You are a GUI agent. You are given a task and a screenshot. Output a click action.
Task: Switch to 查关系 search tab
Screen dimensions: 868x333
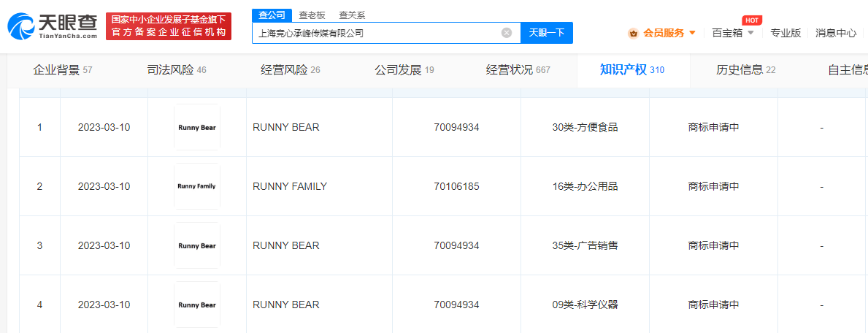coord(352,15)
